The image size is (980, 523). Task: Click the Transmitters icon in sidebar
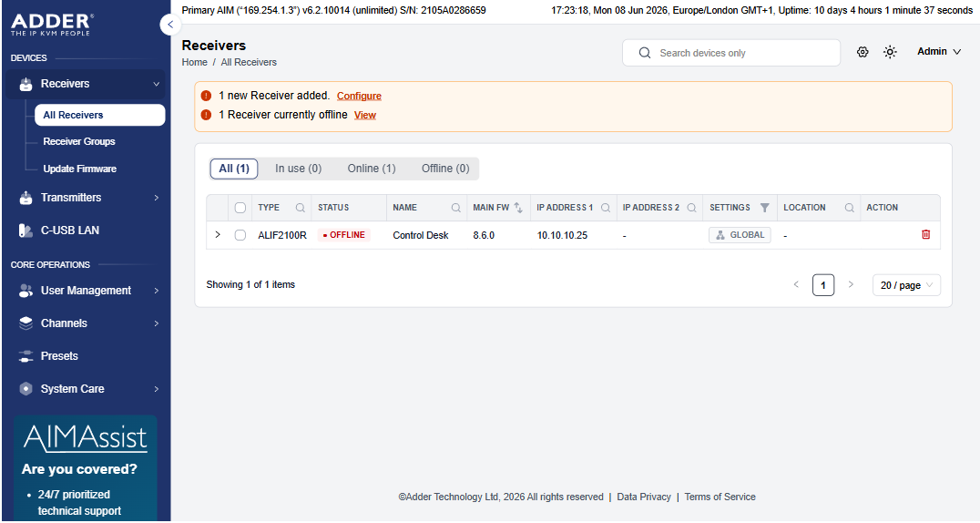(26, 198)
